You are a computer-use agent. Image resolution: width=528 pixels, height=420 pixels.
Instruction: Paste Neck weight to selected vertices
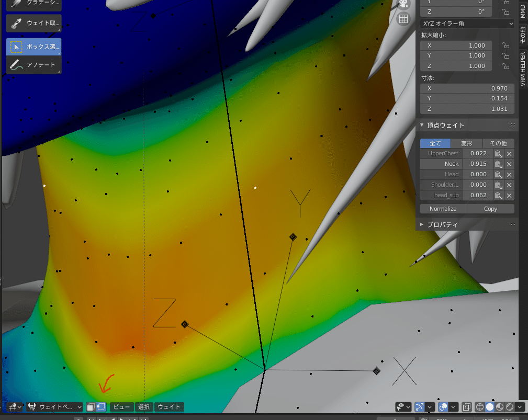point(499,164)
